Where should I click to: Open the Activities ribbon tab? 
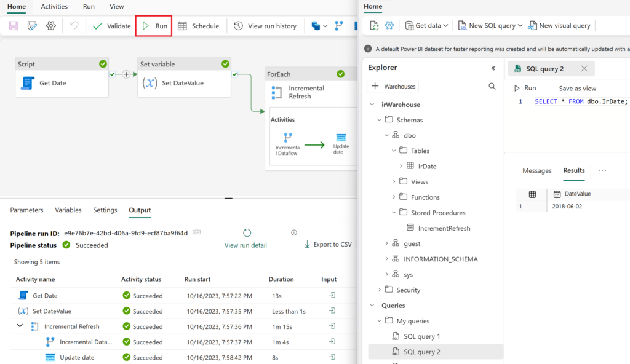pos(54,6)
